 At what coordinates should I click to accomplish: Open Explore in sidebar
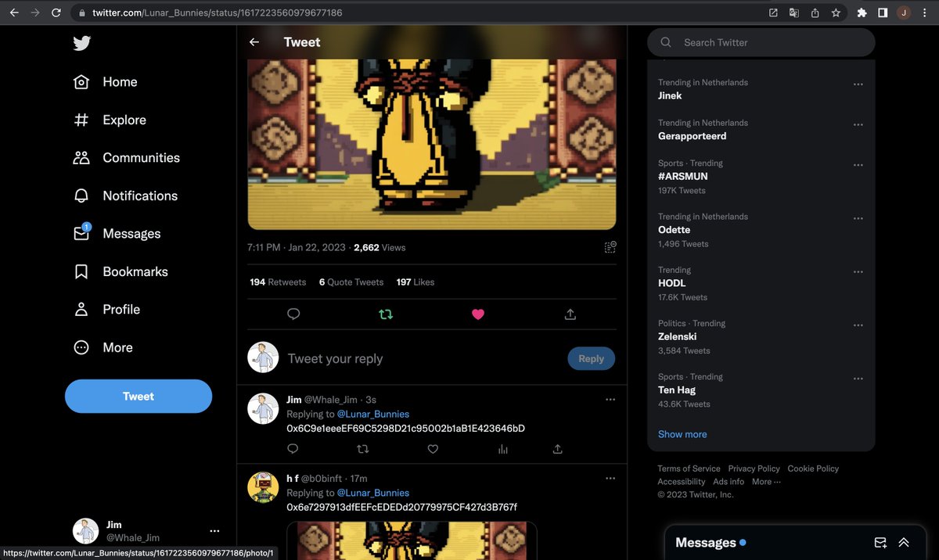click(110, 120)
